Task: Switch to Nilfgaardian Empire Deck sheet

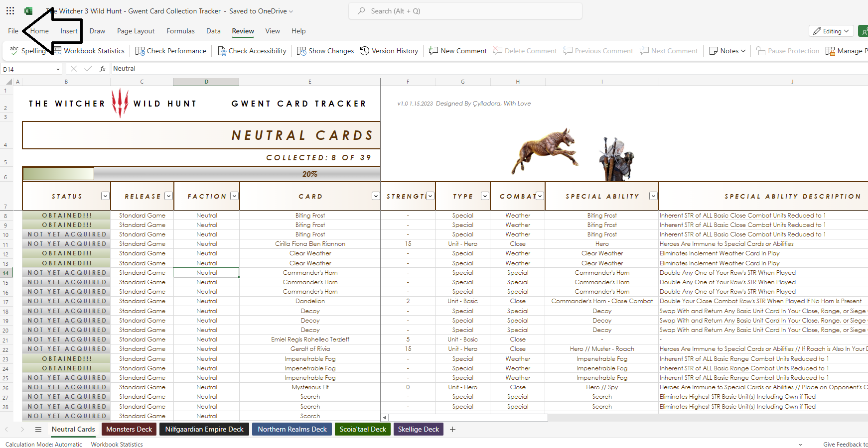Action: 204,429
